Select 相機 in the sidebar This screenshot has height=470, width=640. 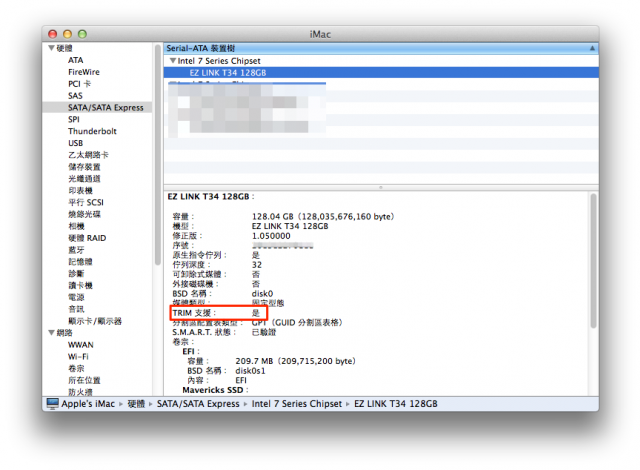point(76,226)
